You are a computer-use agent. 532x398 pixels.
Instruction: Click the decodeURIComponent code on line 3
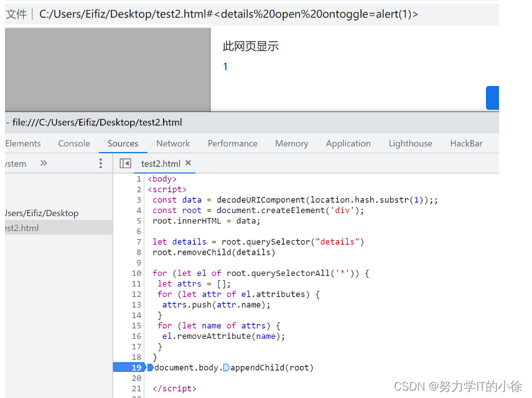click(x=295, y=200)
